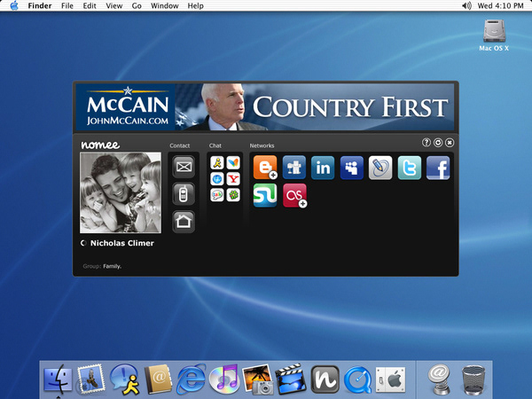
Task: Click the Chat section heading
Action: coord(215,145)
